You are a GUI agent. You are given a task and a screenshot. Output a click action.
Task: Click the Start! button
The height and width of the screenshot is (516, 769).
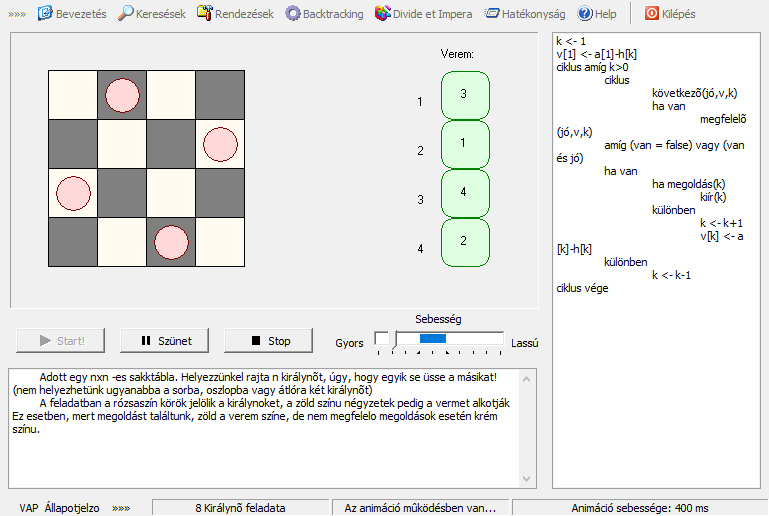click(60, 340)
